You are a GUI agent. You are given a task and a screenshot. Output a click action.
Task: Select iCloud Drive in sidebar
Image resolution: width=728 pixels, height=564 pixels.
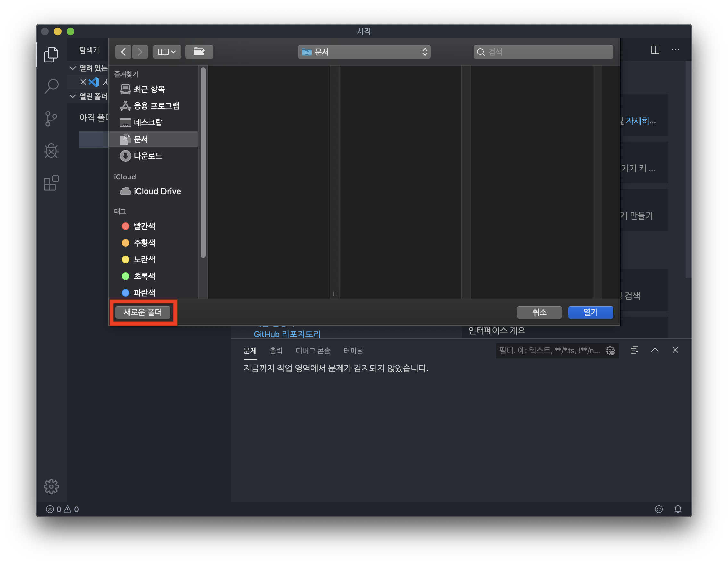[157, 191]
